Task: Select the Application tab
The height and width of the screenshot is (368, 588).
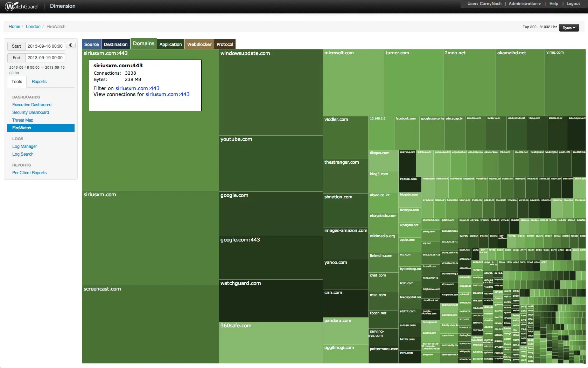Action: [x=170, y=45]
